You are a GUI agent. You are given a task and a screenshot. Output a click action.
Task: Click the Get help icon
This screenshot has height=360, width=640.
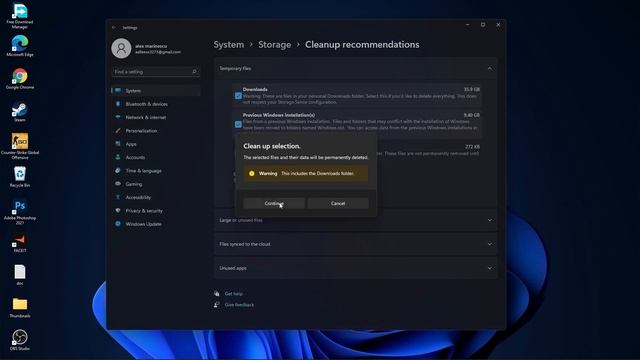click(x=217, y=293)
